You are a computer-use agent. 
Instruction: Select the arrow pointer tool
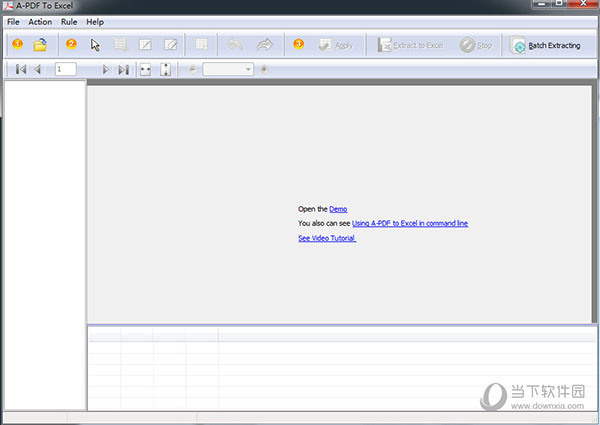coord(95,45)
